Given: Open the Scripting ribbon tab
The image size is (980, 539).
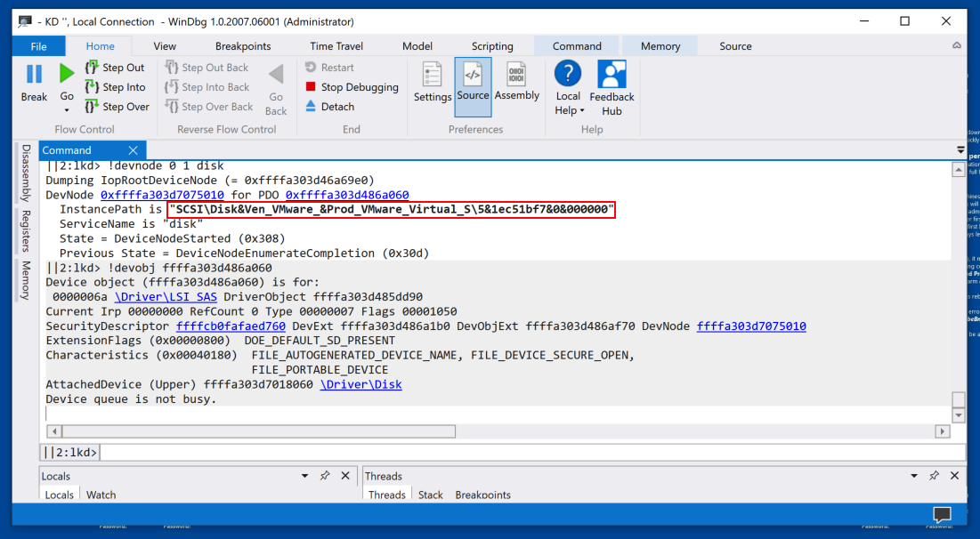Looking at the screenshot, I should click(x=492, y=46).
